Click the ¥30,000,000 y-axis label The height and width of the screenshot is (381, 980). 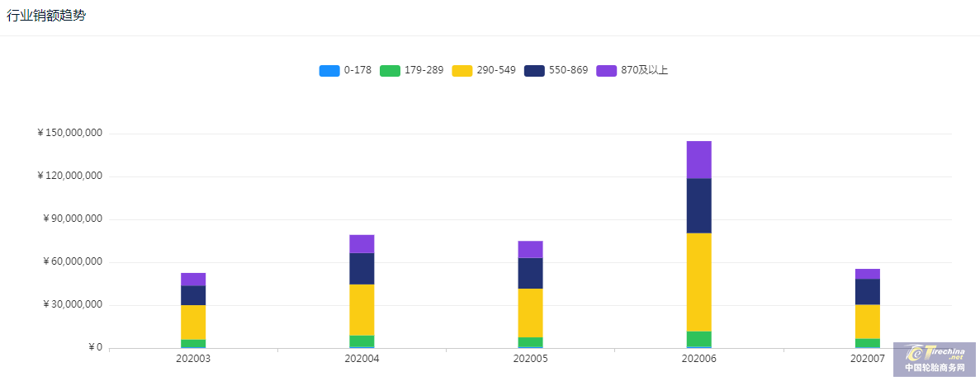72,305
